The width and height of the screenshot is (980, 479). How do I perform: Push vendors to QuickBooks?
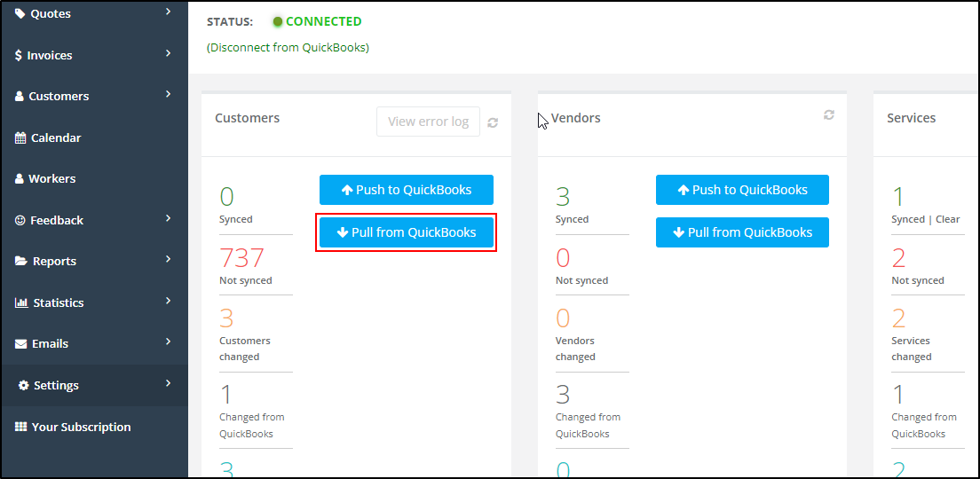(742, 190)
